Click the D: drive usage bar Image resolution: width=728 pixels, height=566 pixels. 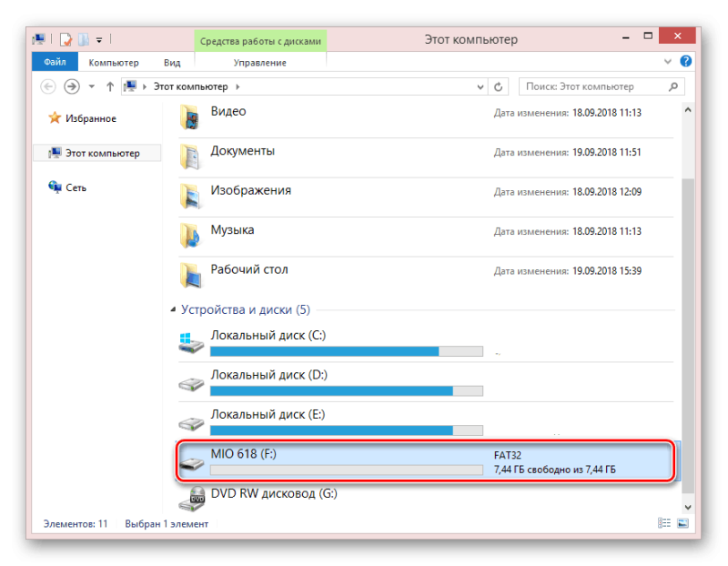pos(347,391)
